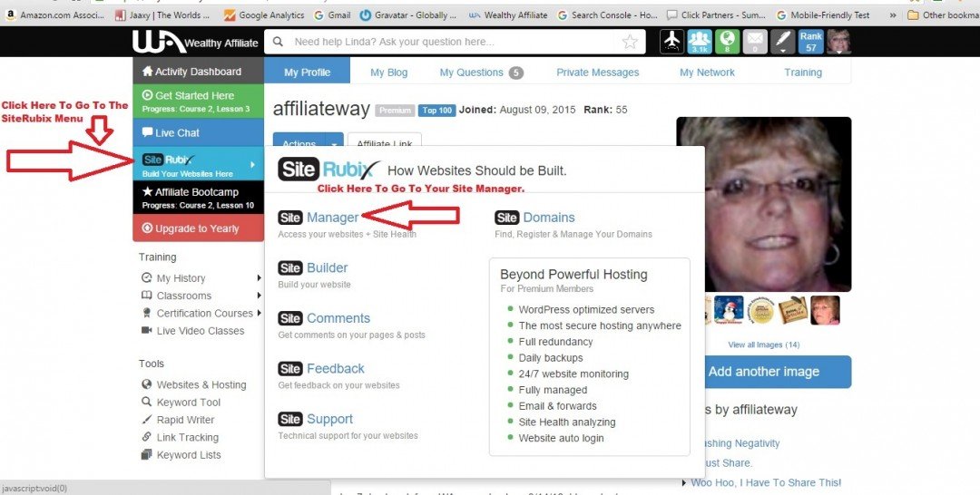This screenshot has width=980, height=495.
Task: Expand the SiteRubix submenu arrow
Action: pos(253,165)
